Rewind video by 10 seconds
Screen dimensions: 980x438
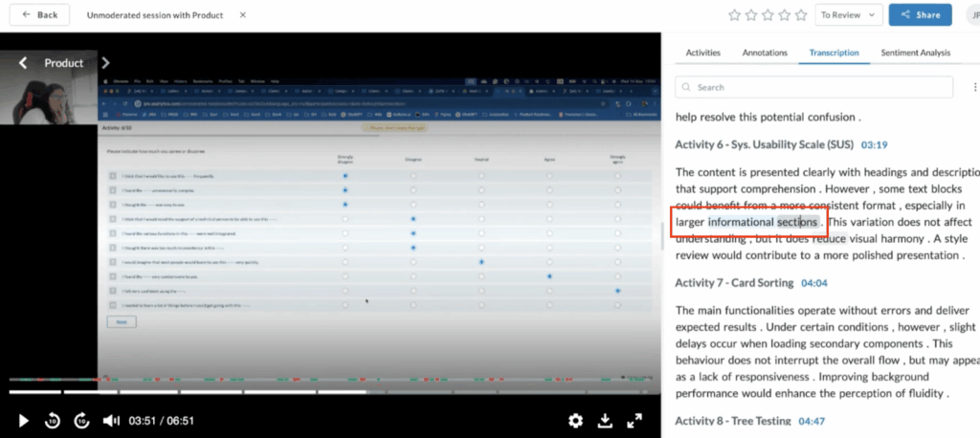(54, 421)
